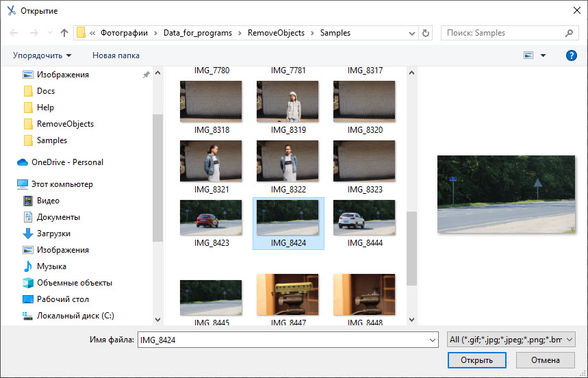Expand the address bar path history dropdown
This screenshot has height=378, width=588.
[413, 33]
